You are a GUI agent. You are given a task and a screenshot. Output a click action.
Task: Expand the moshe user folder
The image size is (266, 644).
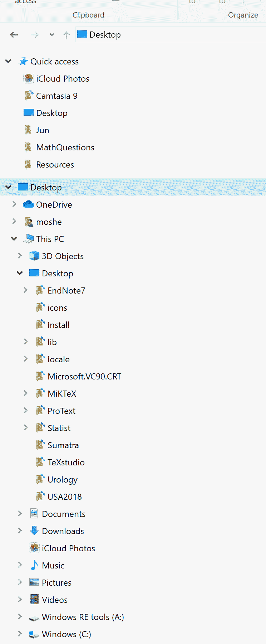tap(14, 221)
